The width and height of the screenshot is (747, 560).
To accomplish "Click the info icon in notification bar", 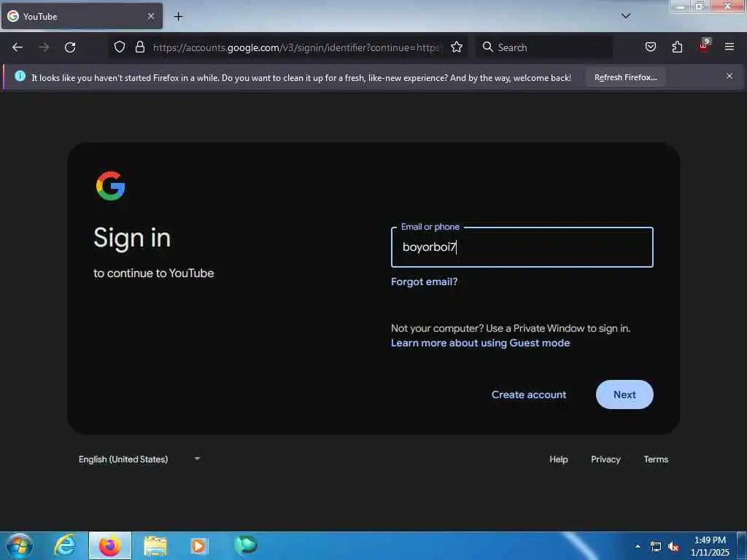I will 20,76.
